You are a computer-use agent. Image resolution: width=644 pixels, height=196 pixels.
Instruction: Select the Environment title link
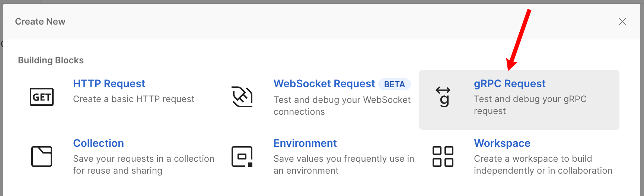pyautogui.click(x=305, y=143)
